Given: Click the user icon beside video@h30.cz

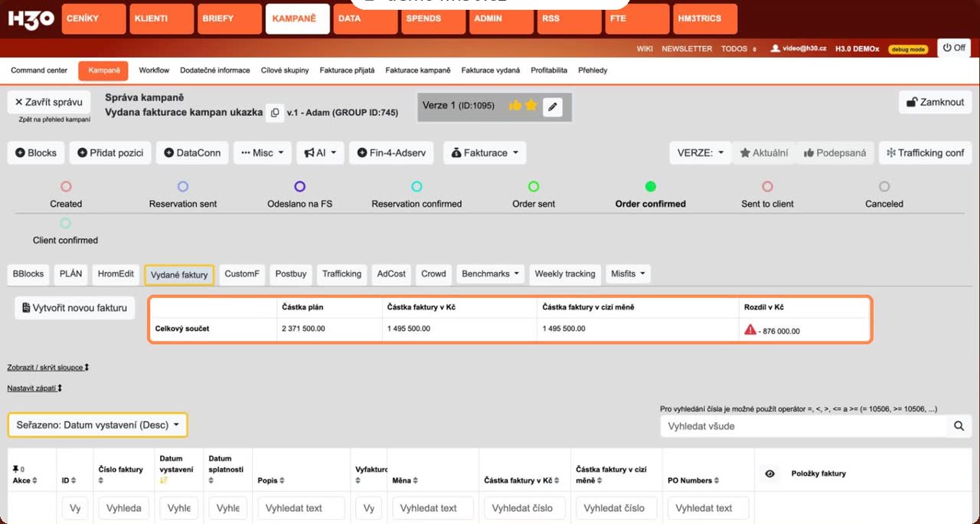Looking at the screenshot, I should point(775,48).
